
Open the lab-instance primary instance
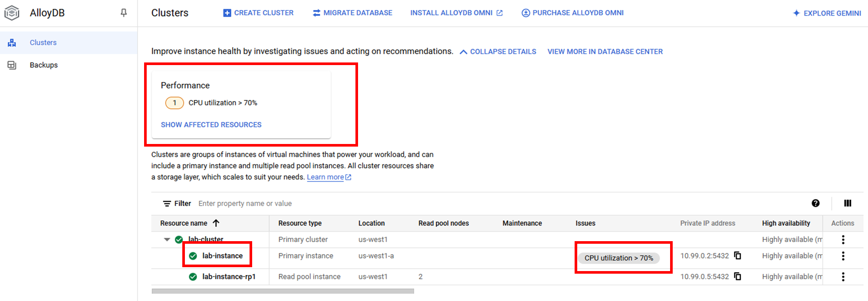222,256
